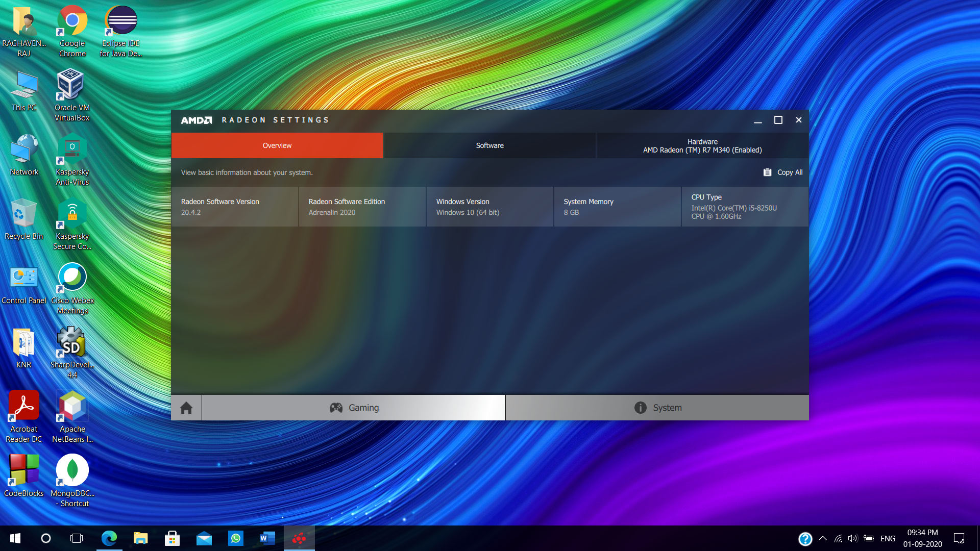980x551 pixels.
Task: Open the notification center icon
Action: tap(959, 538)
